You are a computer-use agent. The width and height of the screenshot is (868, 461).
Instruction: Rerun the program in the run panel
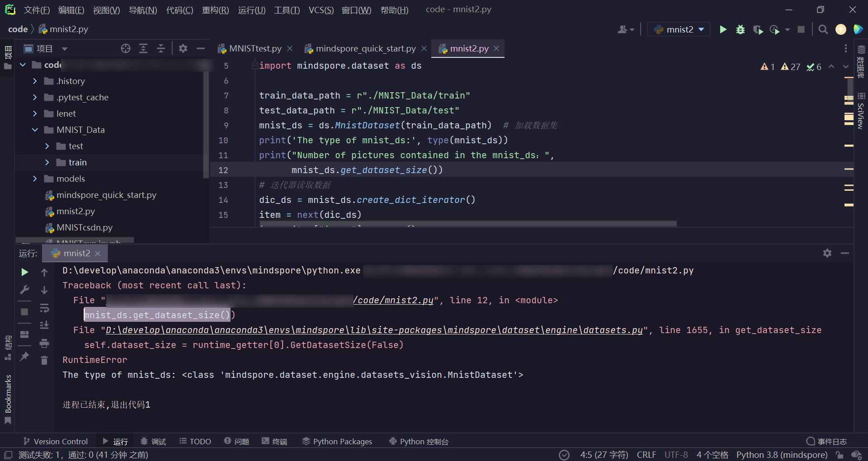click(x=25, y=272)
